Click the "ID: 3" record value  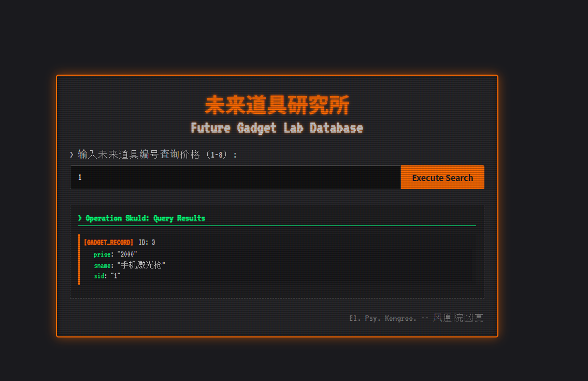coord(147,243)
